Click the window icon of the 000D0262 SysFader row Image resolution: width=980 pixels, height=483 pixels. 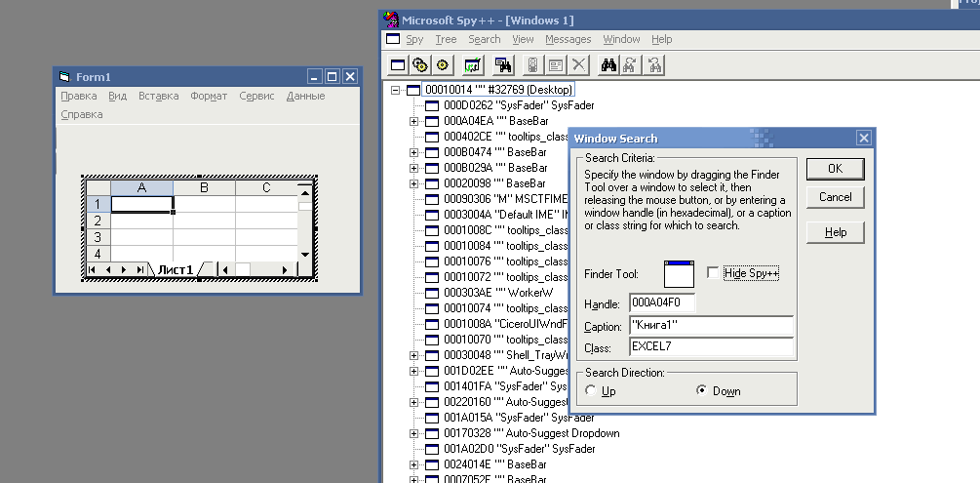[432, 105]
